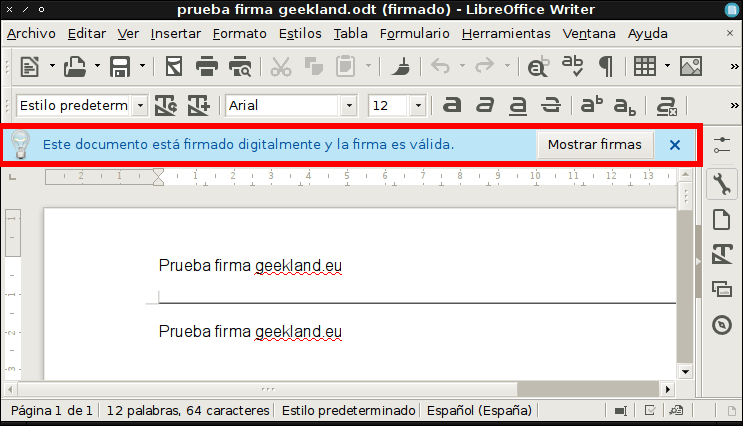Close the document with menu bar X
This screenshot has height=426, width=743.
pos(730,33)
